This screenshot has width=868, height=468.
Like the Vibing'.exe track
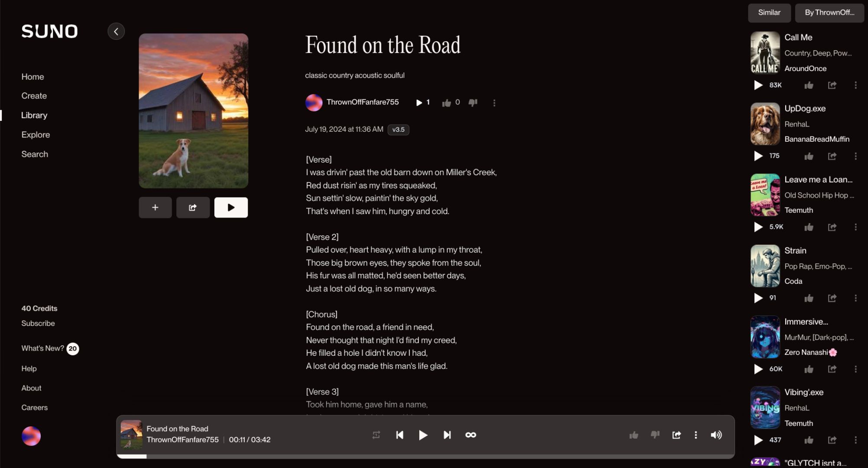click(809, 441)
